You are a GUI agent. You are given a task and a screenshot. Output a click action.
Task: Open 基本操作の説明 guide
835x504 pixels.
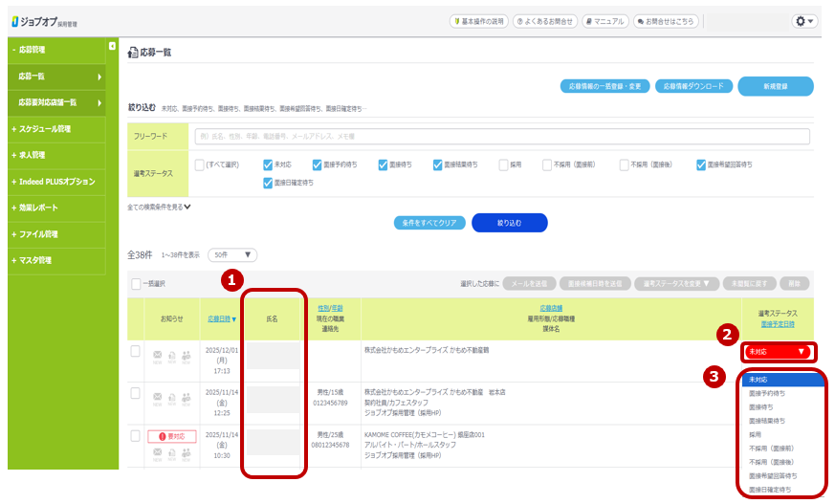click(x=478, y=21)
